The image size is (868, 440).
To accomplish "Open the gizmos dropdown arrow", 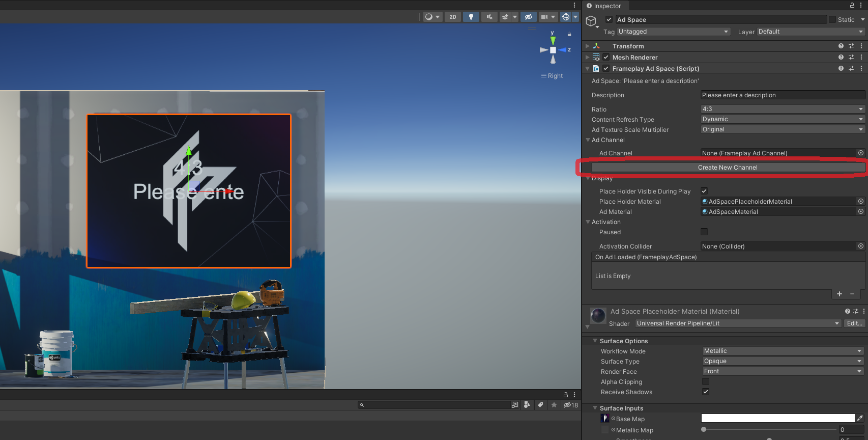I will click(x=575, y=17).
